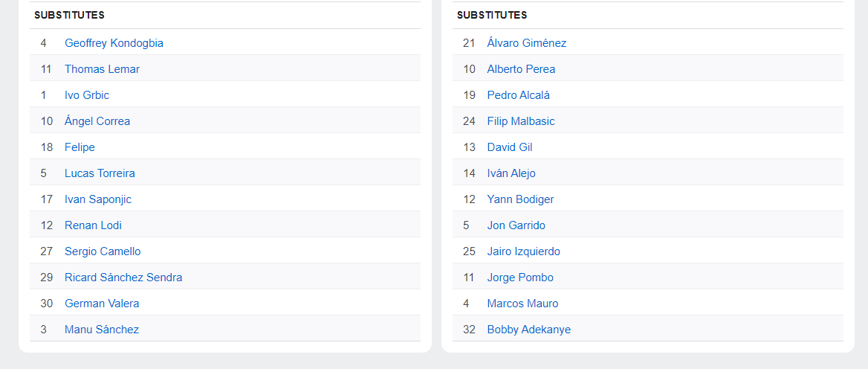Open Renan Lodi player page
The height and width of the screenshot is (369, 868).
point(93,225)
